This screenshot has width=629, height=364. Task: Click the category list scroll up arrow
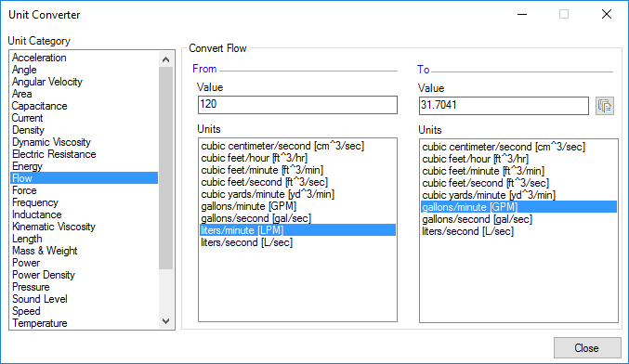point(165,59)
